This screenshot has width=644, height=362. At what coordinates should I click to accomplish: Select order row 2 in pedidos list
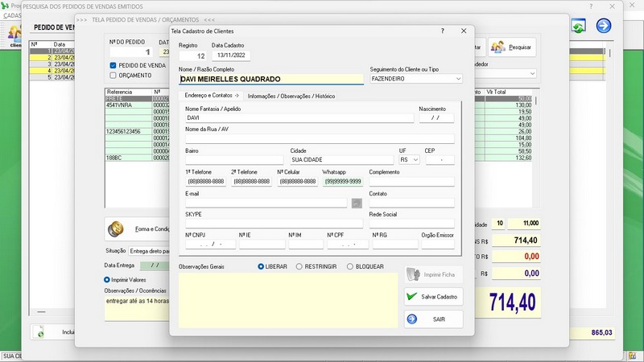[x=52, y=58]
